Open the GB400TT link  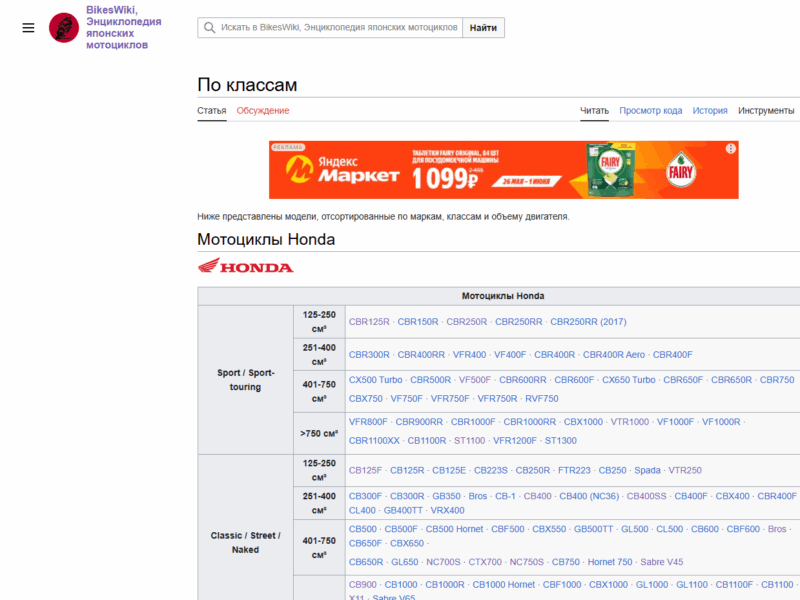[x=403, y=511]
